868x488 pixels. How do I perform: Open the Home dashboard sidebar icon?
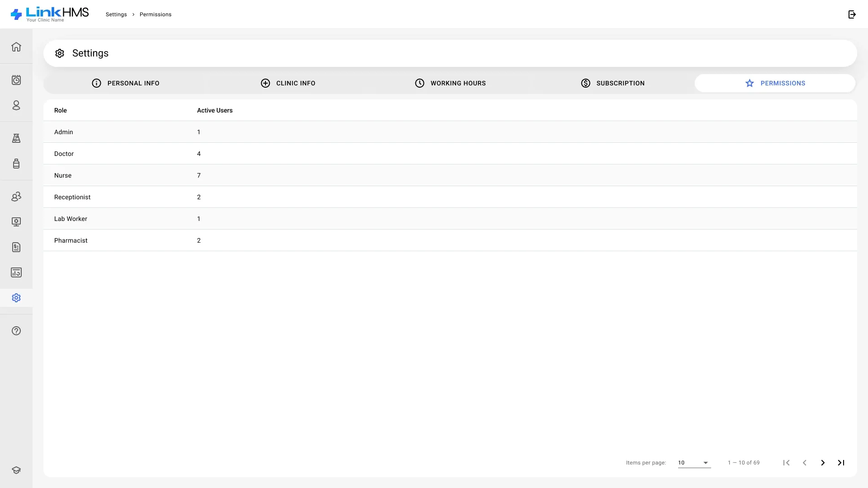pos(16,47)
